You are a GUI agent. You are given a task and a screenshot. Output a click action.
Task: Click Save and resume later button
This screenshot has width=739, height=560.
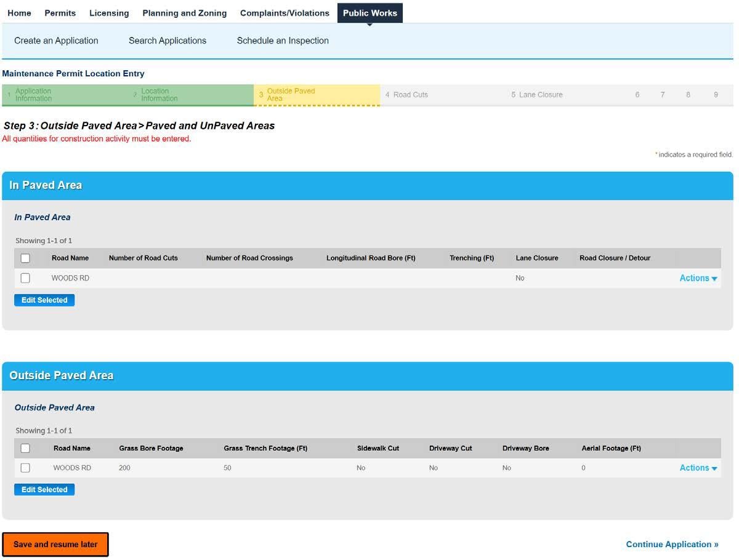tap(55, 545)
